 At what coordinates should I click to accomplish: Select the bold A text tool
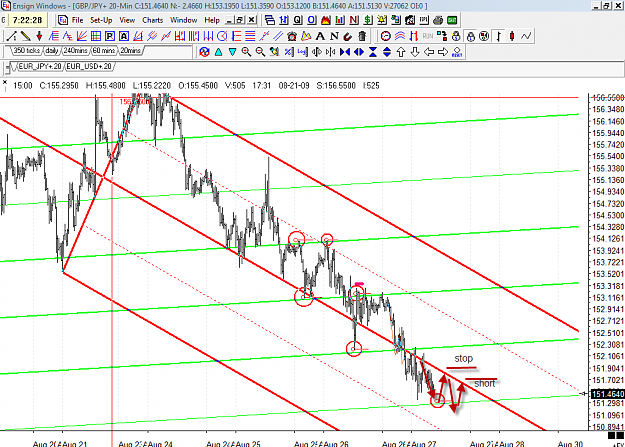[320, 36]
